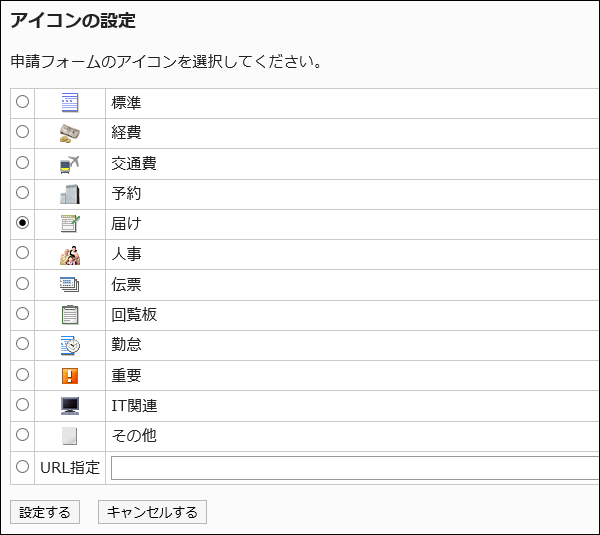The image size is (600, 535).
Task: Click the 届け document icon
Action: click(x=69, y=224)
